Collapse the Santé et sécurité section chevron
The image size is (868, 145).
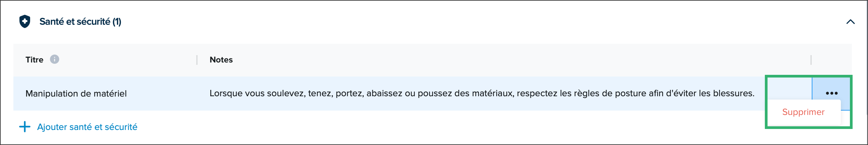pos(851,22)
